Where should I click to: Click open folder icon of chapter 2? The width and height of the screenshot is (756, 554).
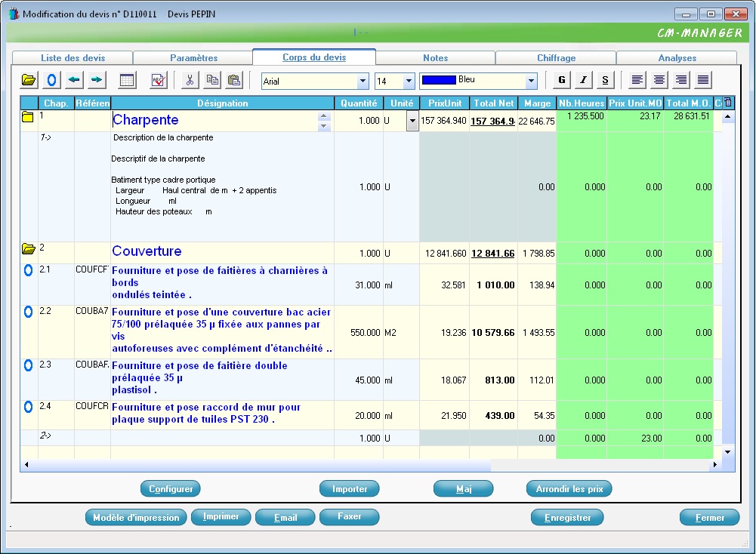pyautogui.click(x=29, y=248)
